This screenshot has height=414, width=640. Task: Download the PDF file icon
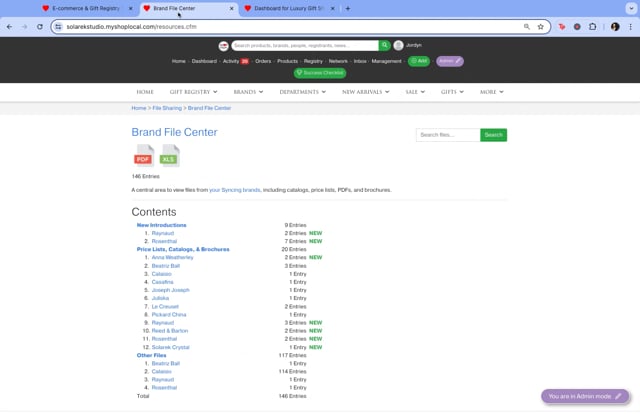coord(144,156)
